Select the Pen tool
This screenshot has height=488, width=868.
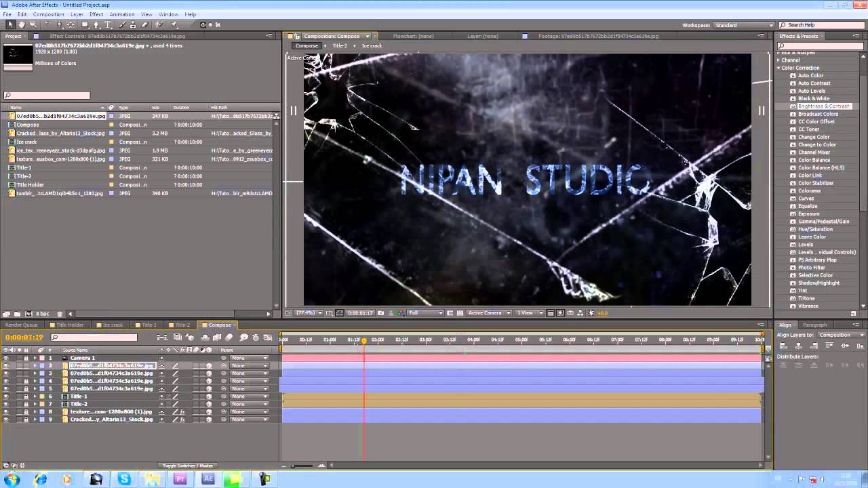96,24
